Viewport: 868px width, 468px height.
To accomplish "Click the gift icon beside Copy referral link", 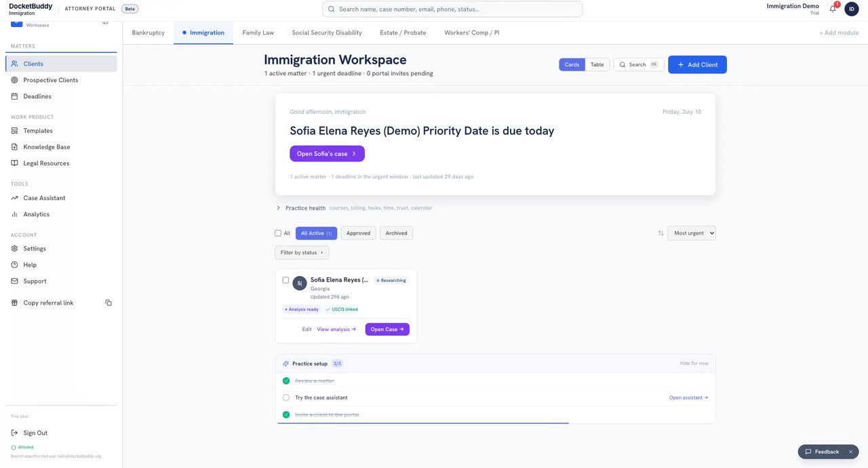I will coord(14,303).
